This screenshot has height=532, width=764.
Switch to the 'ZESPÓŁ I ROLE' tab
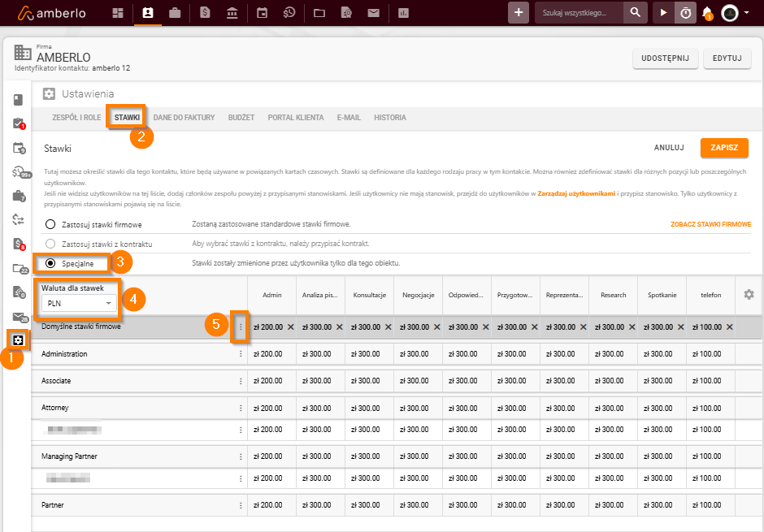(76, 117)
